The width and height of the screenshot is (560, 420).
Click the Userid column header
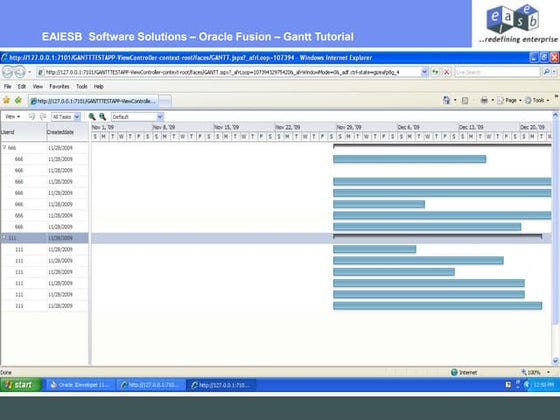point(24,132)
